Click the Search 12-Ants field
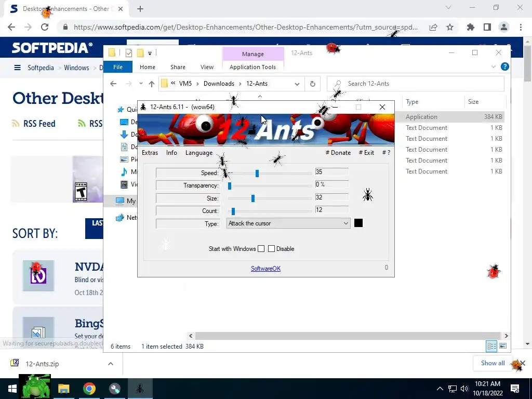The image size is (532, 399). point(416,84)
